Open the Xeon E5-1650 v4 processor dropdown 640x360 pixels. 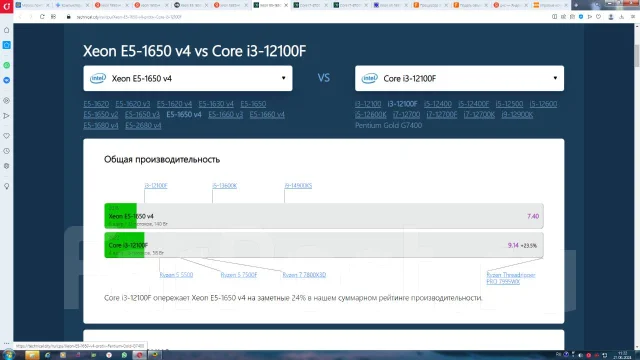click(x=188, y=78)
